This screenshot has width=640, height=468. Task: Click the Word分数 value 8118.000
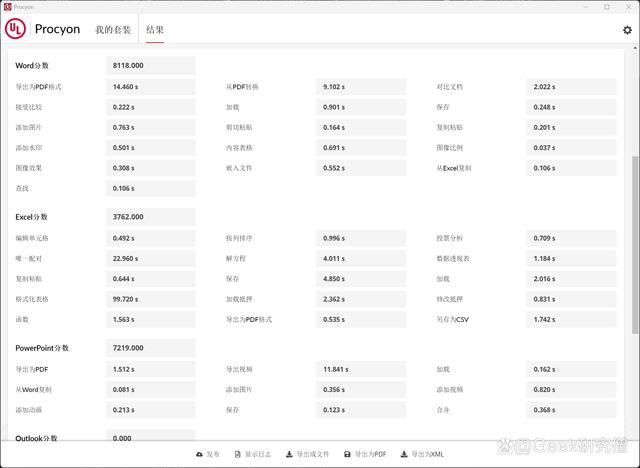pyautogui.click(x=150, y=65)
